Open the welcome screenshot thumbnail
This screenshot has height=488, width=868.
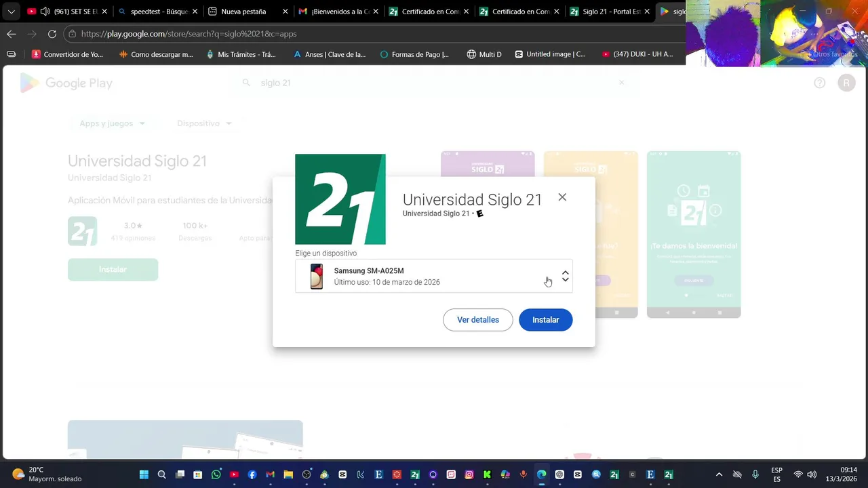click(x=694, y=235)
